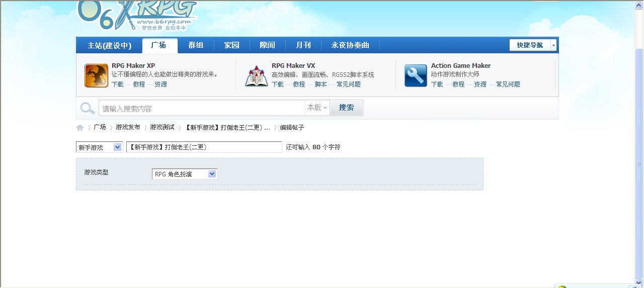This screenshot has width=644, height=288.
Task: Click 资源 under Action Game Maker
Action: point(480,84)
